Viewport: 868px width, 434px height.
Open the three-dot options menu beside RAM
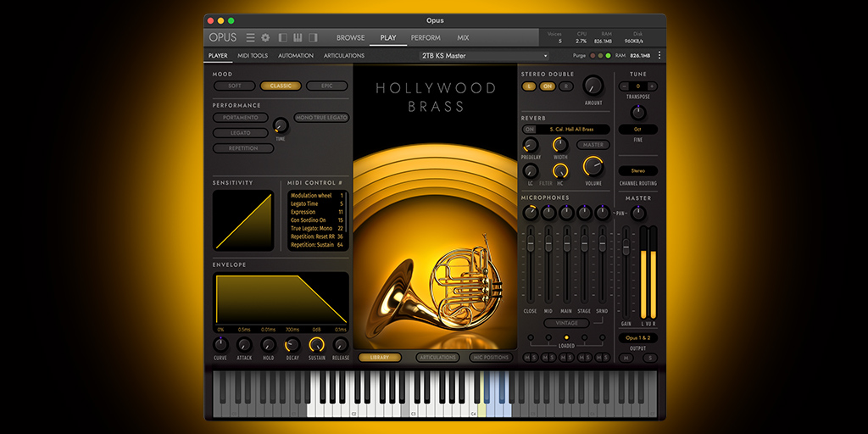tap(659, 55)
